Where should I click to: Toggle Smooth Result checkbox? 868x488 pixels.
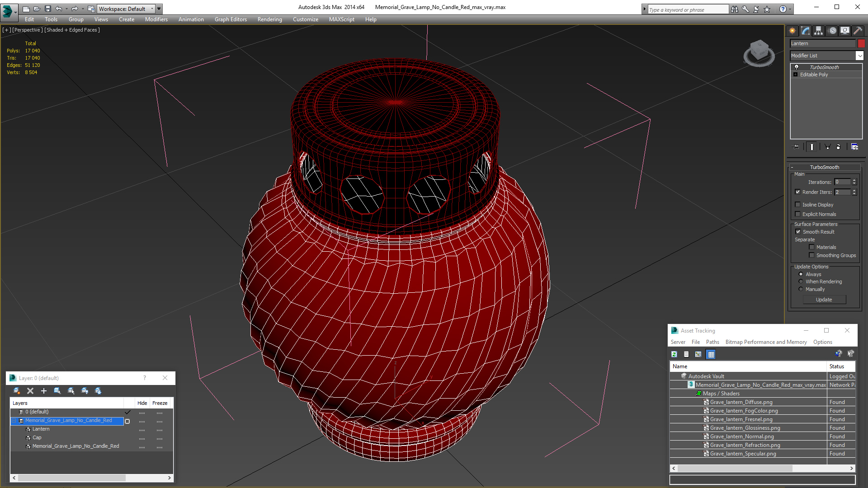798,232
